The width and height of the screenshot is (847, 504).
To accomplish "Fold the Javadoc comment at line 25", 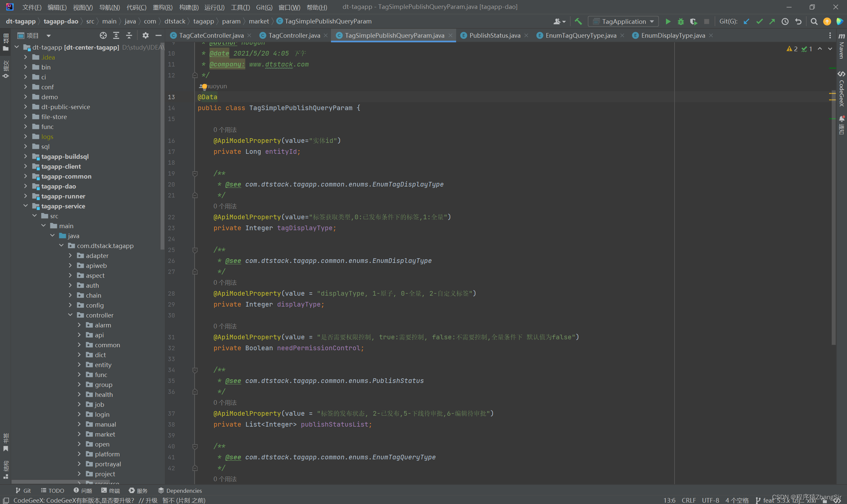I will pos(195,250).
